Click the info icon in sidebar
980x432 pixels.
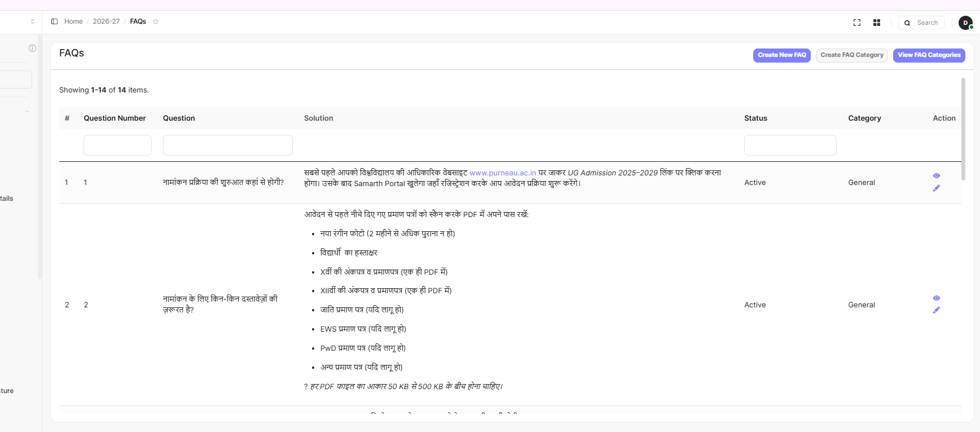click(32, 49)
